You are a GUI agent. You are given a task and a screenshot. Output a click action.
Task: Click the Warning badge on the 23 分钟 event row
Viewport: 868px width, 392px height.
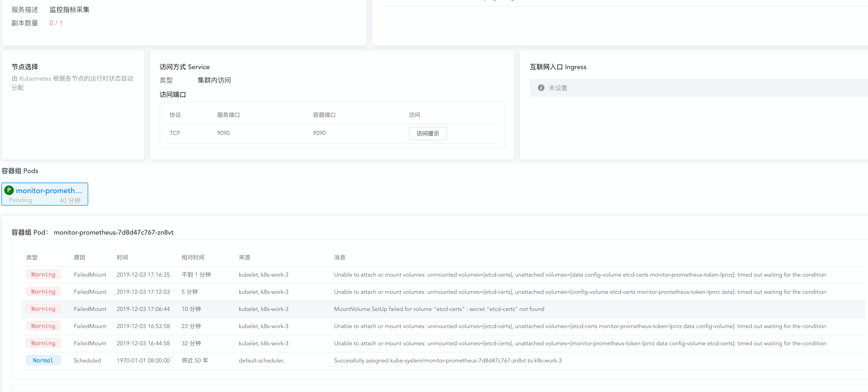click(x=43, y=326)
